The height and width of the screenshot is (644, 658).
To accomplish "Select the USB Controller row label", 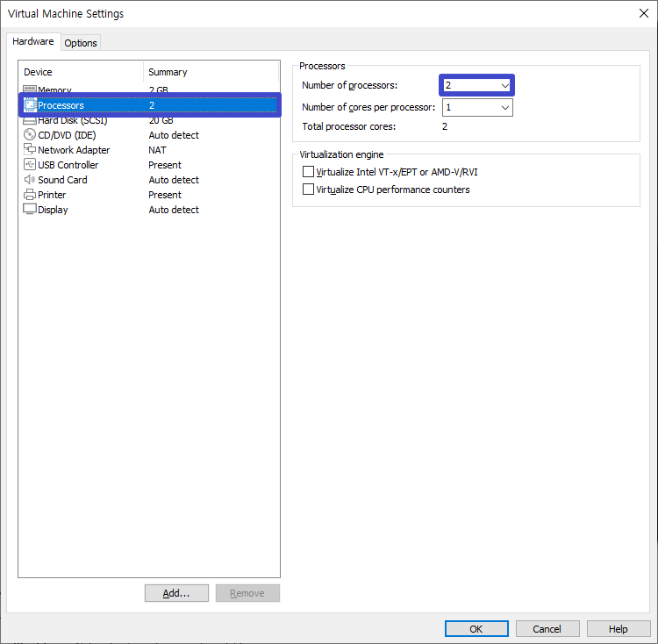I will (68, 165).
